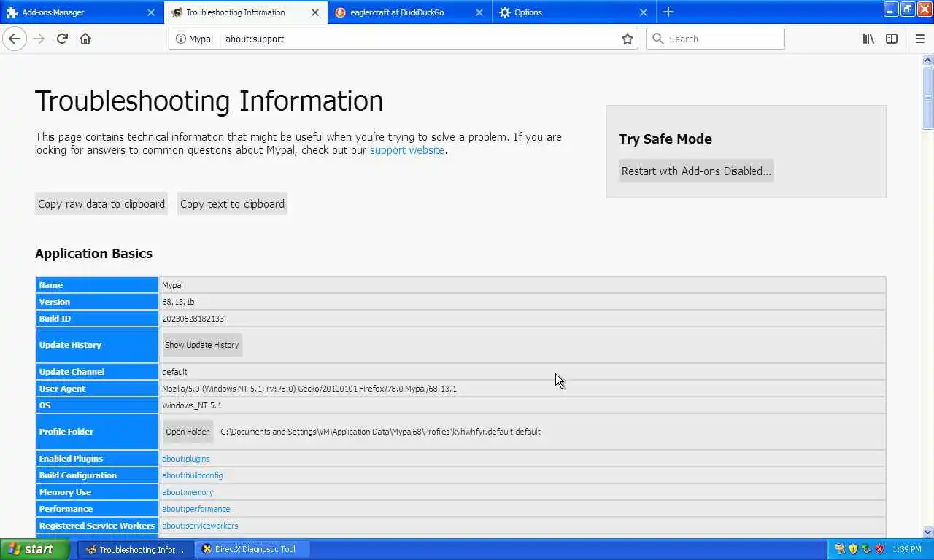Click the vertical scrollbar thumb

click(x=928, y=98)
